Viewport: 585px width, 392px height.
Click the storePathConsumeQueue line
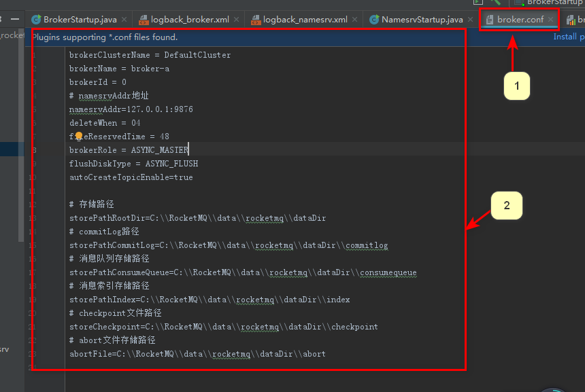(243, 272)
